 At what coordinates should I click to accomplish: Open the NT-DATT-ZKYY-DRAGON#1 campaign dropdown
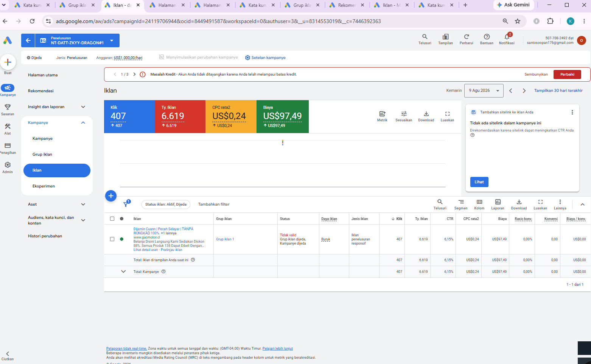[112, 40]
